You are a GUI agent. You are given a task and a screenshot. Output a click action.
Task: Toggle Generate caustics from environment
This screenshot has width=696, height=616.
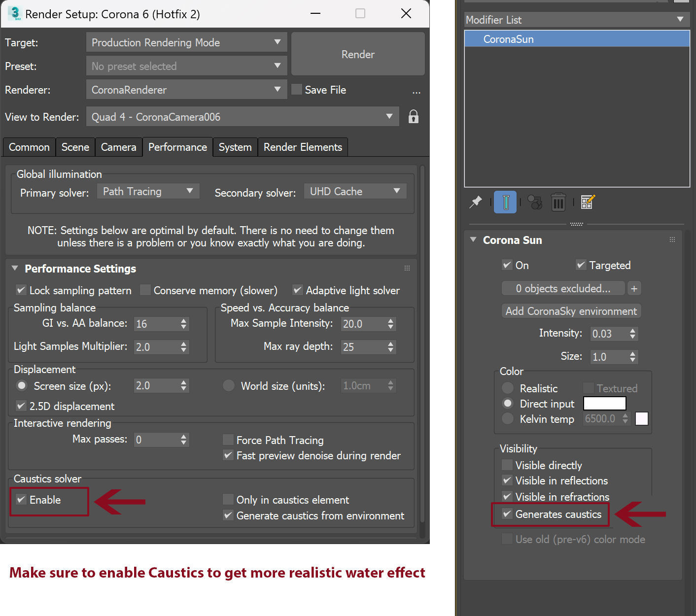click(x=228, y=515)
